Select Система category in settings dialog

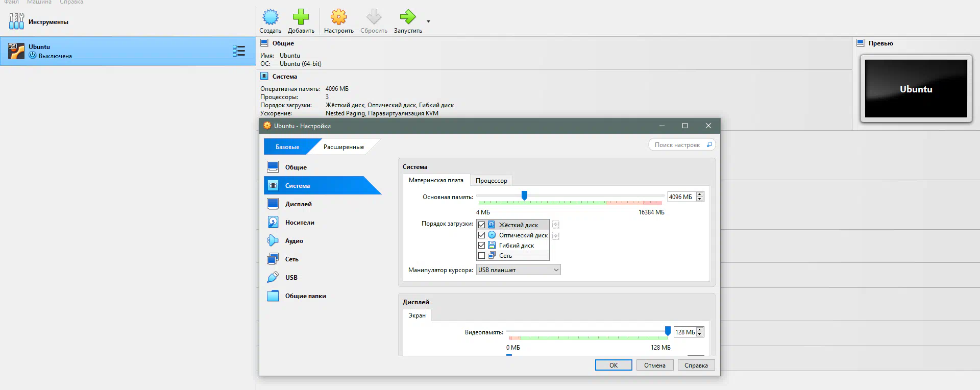coord(323,185)
